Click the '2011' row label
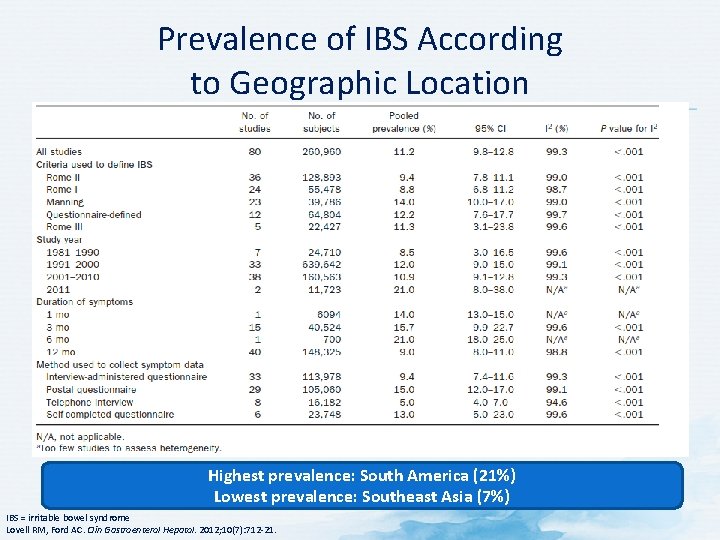Image resolution: width=720 pixels, height=540 pixels. click(x=58, y=290)
